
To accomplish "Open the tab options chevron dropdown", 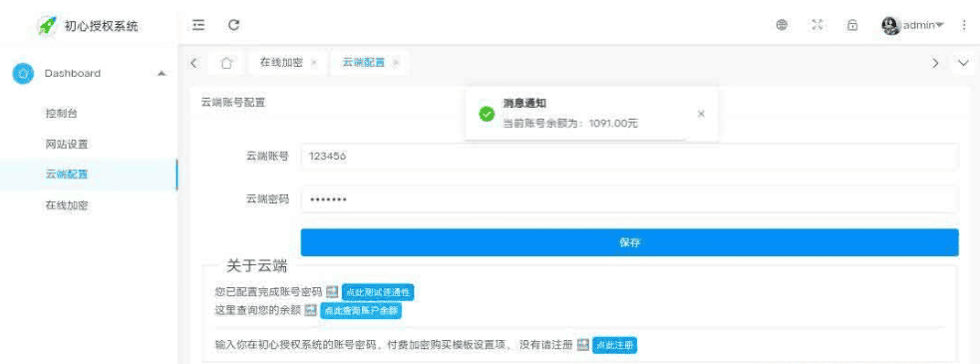I will pyautogui.click(x=963, y=63).
